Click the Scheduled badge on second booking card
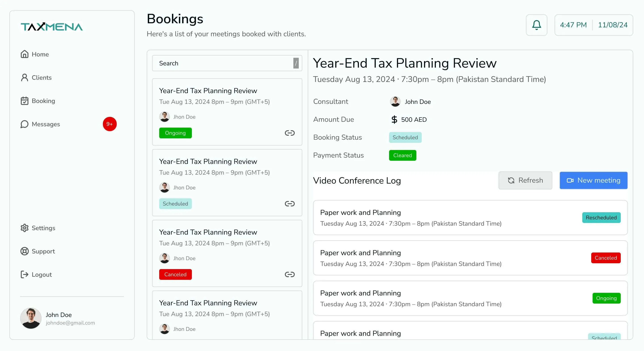Viewport: 644px width, 351px height. tap(176, 203)
